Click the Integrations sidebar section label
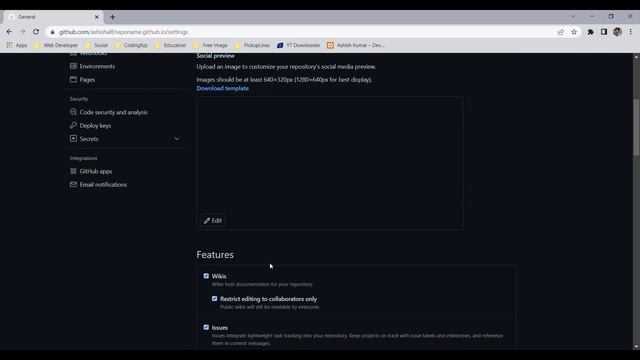Viewport: 640px width, 360px height. (x=84, y=158)
